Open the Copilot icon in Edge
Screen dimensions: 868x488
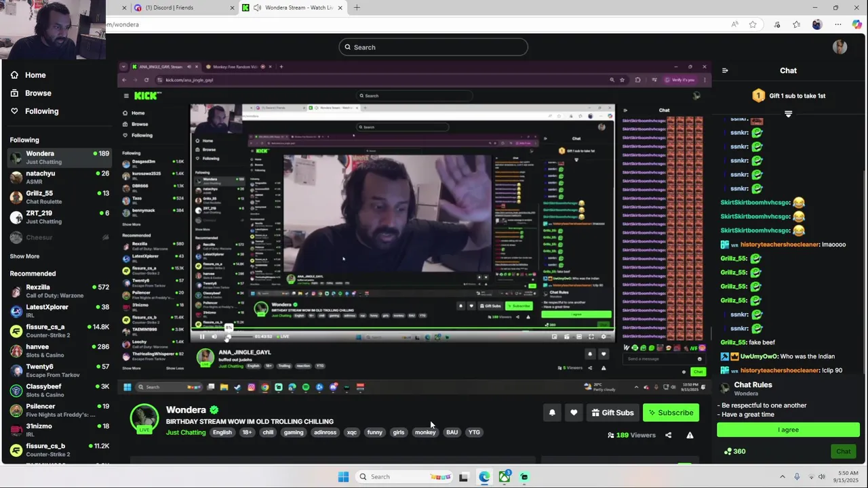(857, 24)
